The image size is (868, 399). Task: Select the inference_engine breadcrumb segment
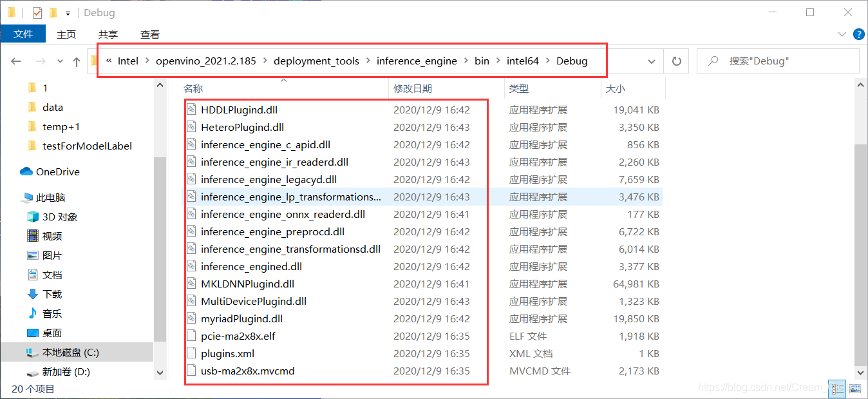click(417, 61)
